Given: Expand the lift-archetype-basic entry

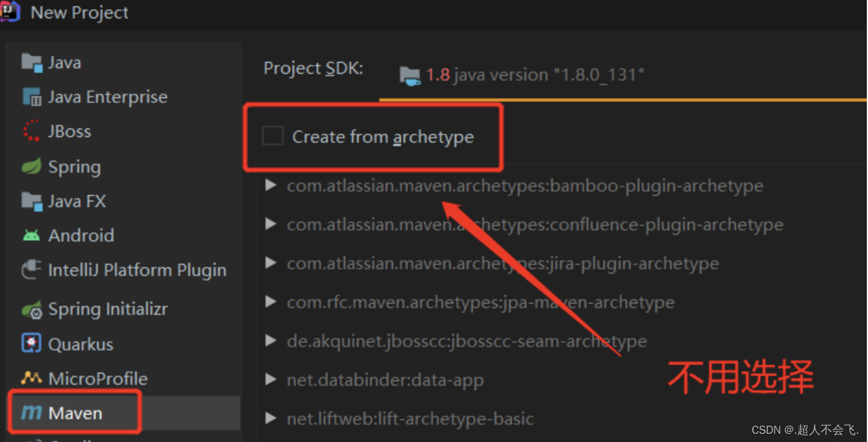Looking at the screenshot, I should (270, 418).
